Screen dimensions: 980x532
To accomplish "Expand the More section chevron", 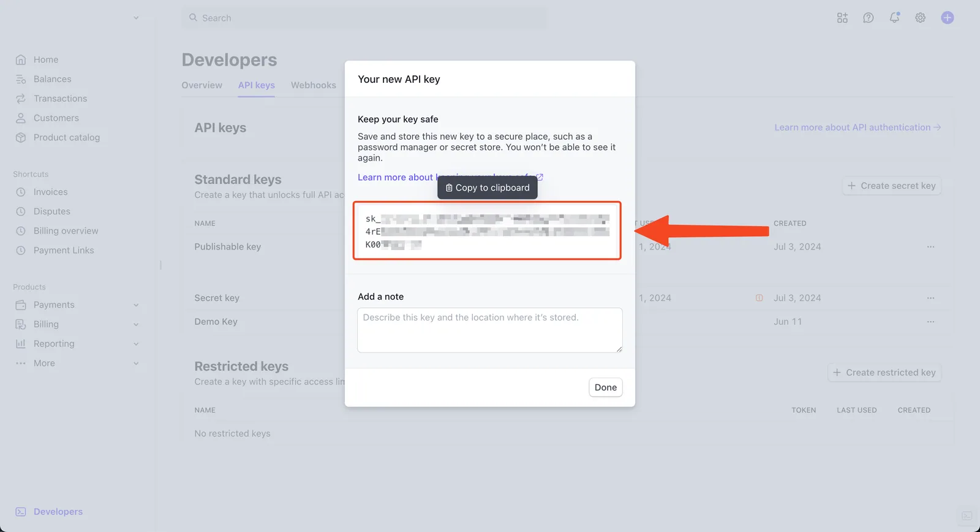I will coord(136,363).
